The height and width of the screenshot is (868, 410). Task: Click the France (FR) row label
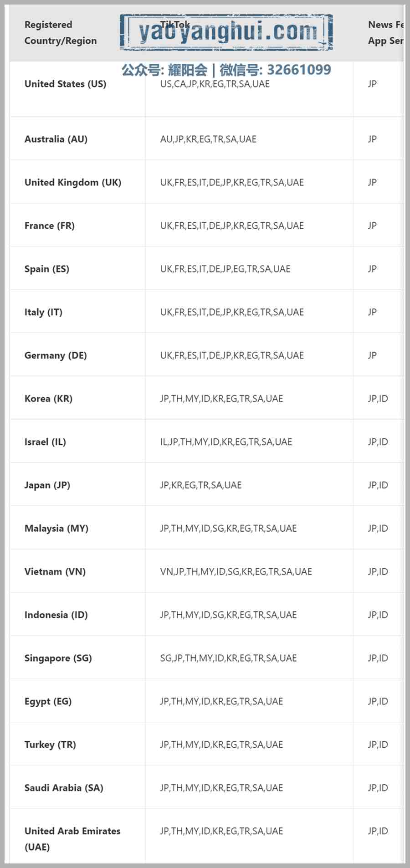tap(50, 226)
